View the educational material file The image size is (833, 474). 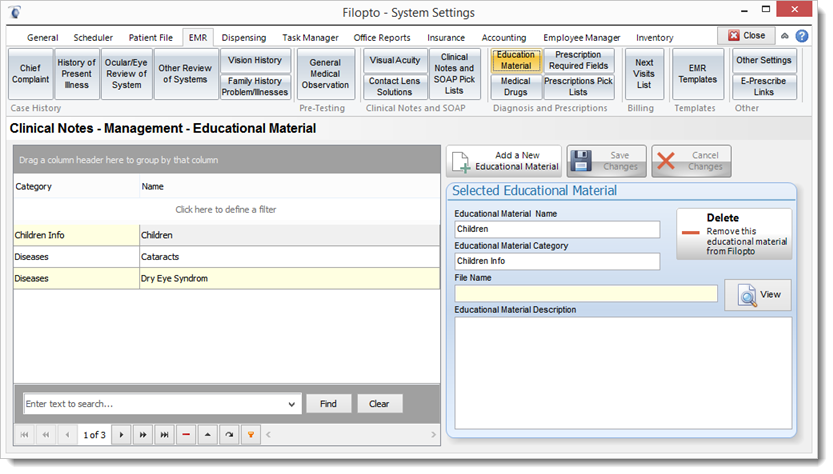(x=758, y=295)
